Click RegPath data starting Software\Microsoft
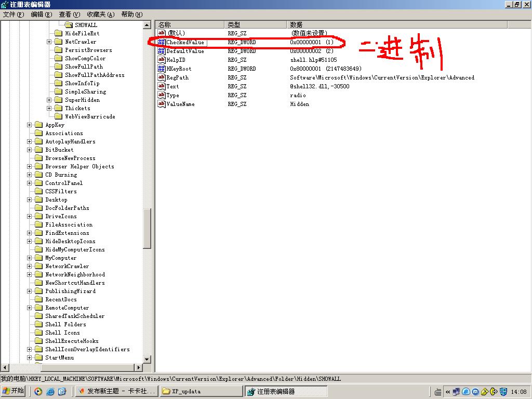This screenshot has width=532, height=399. point(382,78)
